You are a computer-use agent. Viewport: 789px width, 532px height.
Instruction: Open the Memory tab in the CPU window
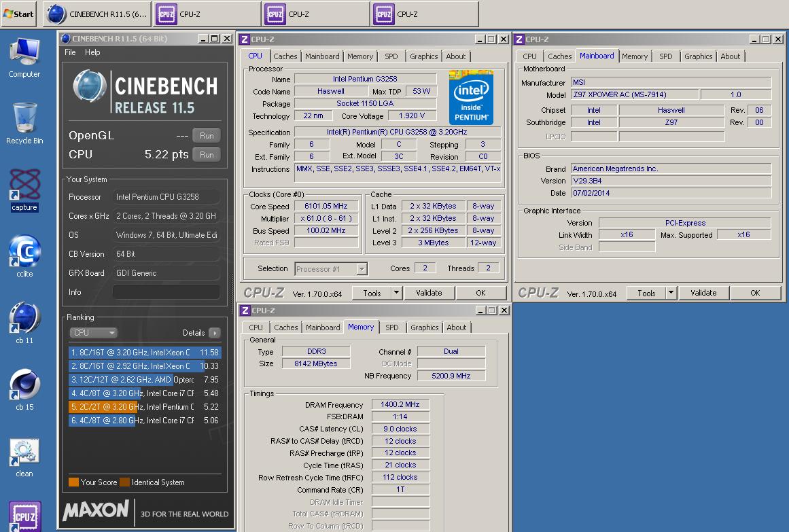coord(360,56)
